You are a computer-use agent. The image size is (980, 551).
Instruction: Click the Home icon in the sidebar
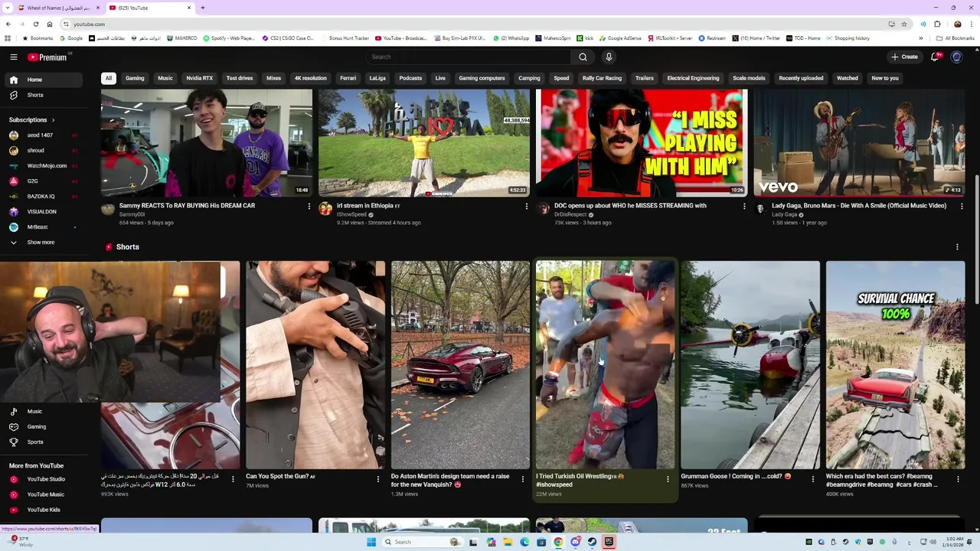14,80
